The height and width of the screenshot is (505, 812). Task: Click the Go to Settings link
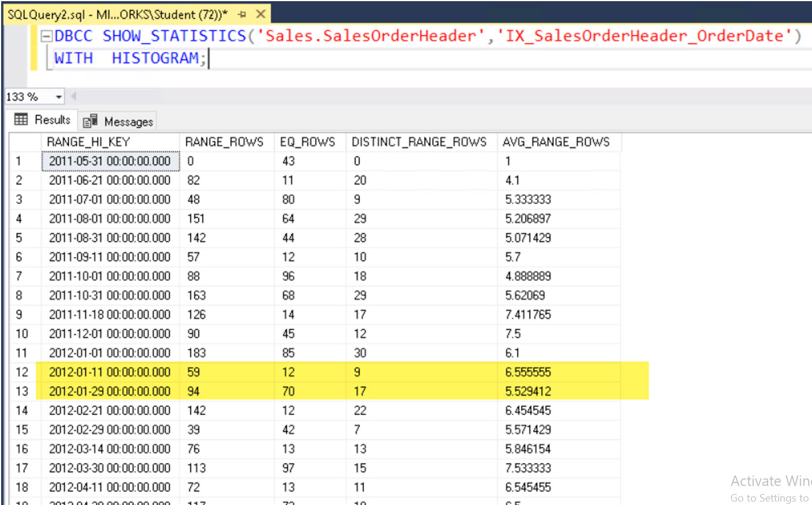click(769, 498)
